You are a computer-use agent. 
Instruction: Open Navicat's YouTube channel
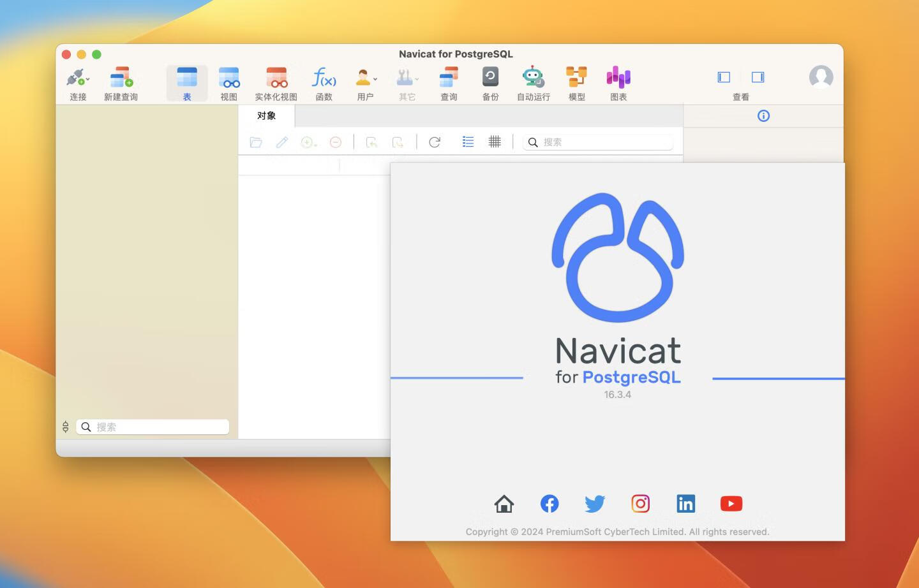[x=731, y=503]
